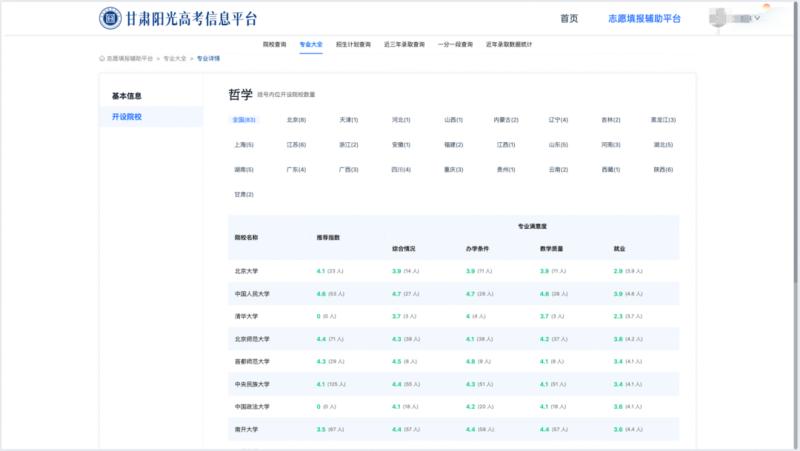Image resolution: width=800 pixels, height=451 pixels.
Task: Open the user account dropdown arrow
Action: [757, 18]
